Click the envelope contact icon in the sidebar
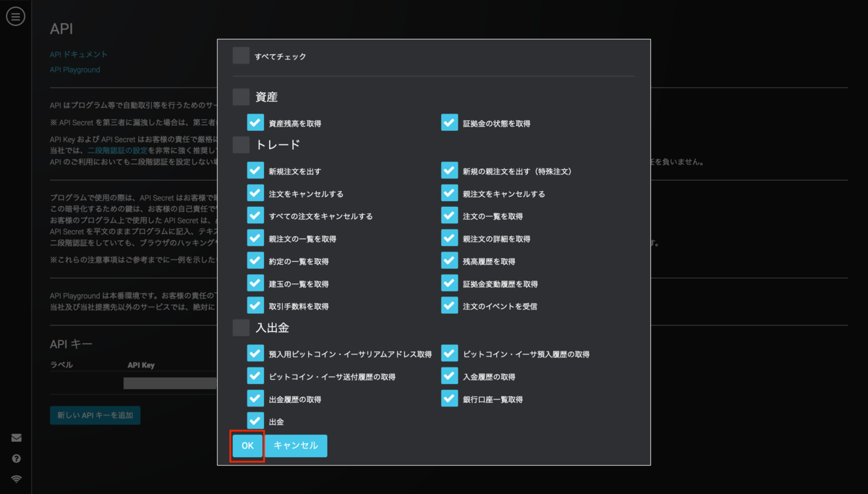The image size is (868, 494). pyautogui.click(x=15, y=437)
